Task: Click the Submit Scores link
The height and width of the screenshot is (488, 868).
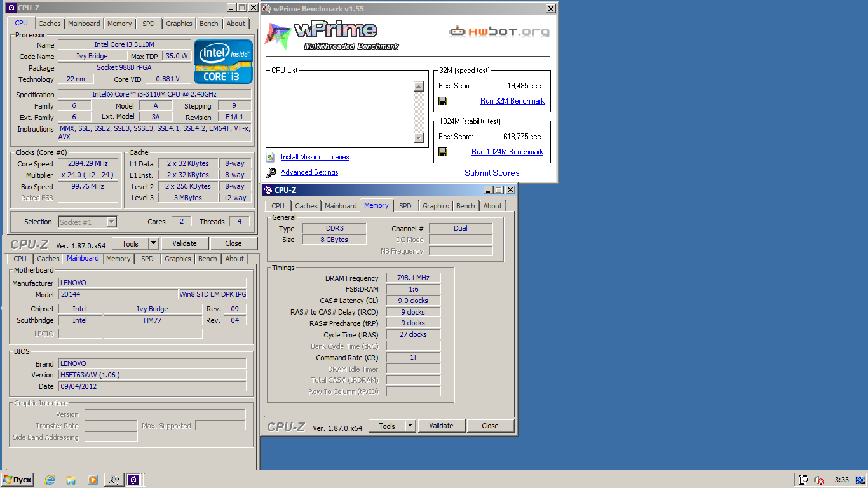Action: (x=492, y=173)
